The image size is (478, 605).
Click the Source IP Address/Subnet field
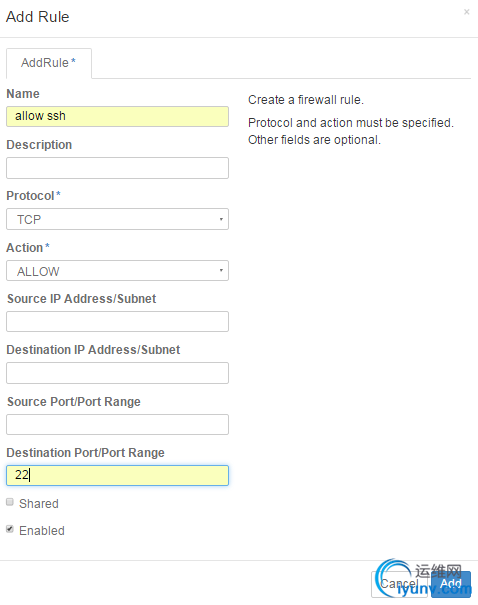(x=117, y=321)
